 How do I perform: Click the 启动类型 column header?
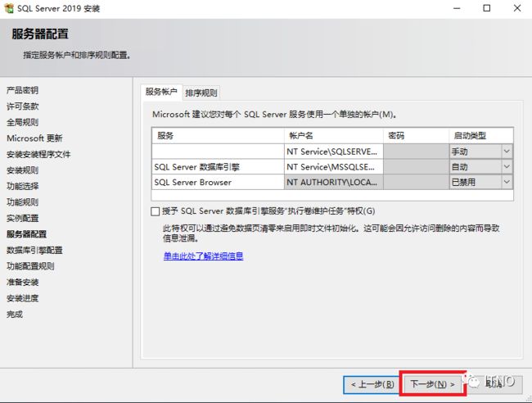point(480,136)
